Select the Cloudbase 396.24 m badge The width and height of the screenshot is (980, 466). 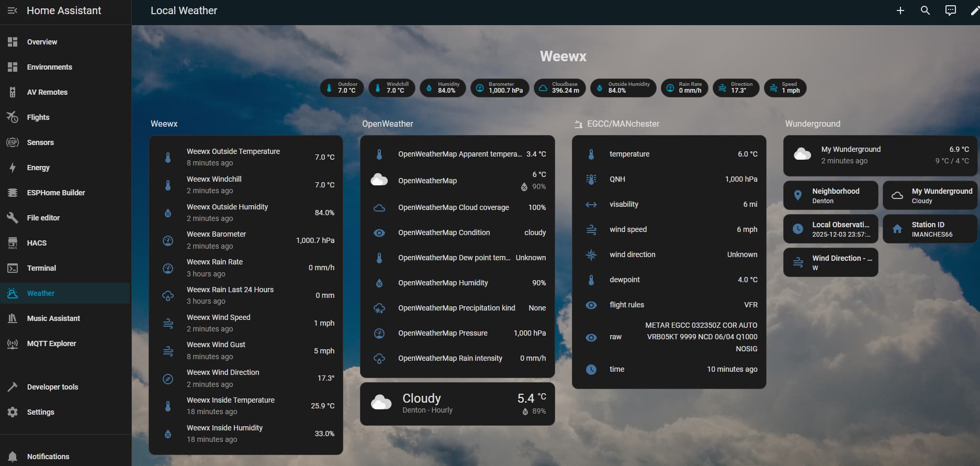[x=560, y=87]
